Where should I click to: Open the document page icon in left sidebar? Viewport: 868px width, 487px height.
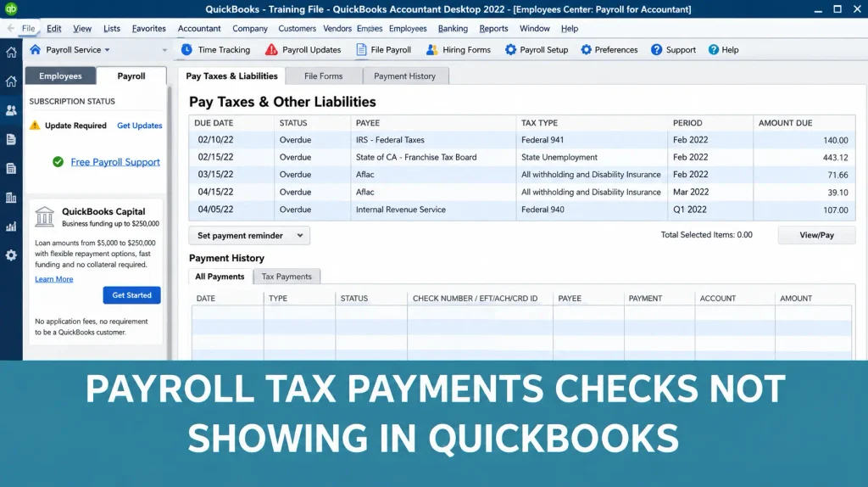[x=11, y=139]
